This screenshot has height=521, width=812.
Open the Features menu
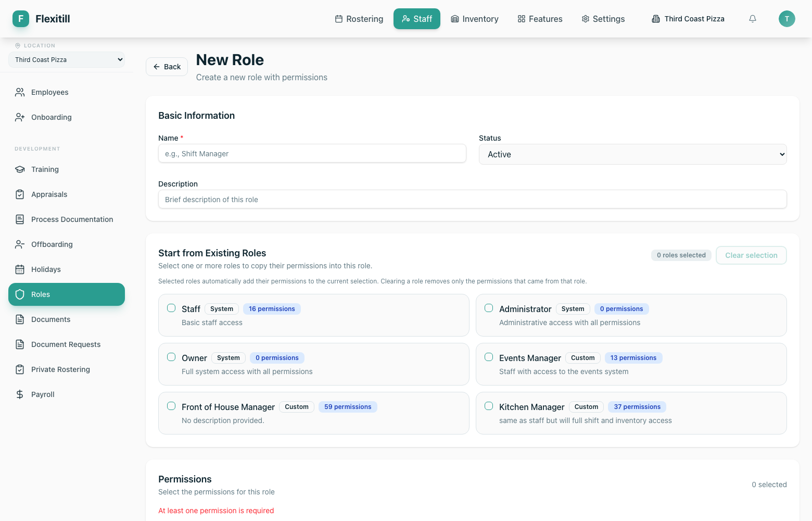tap(540, 19)
